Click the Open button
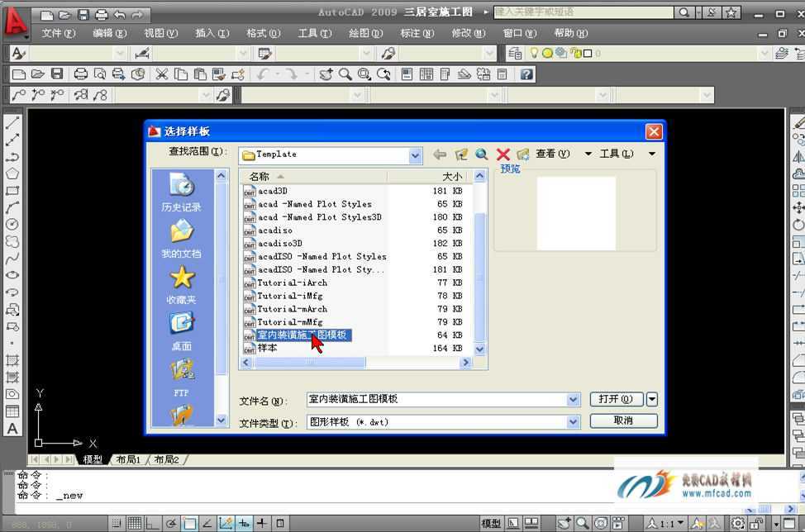The image size is (805, 532). [x=616, y=399]
